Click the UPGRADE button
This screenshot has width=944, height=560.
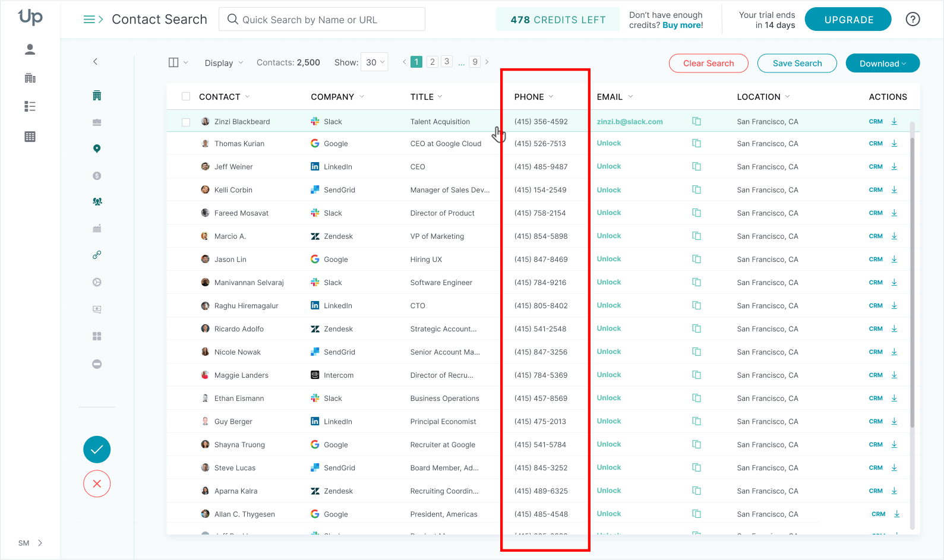coord(848,20)
